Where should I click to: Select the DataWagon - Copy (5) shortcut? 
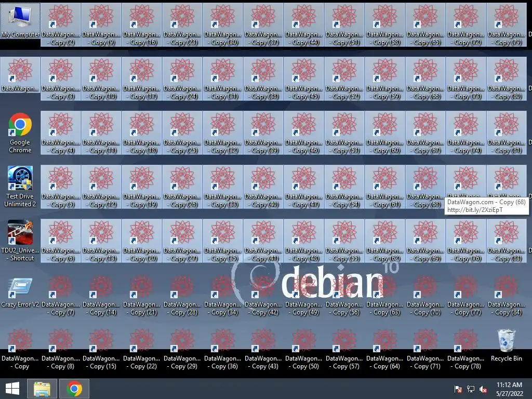tap(61, 187)
